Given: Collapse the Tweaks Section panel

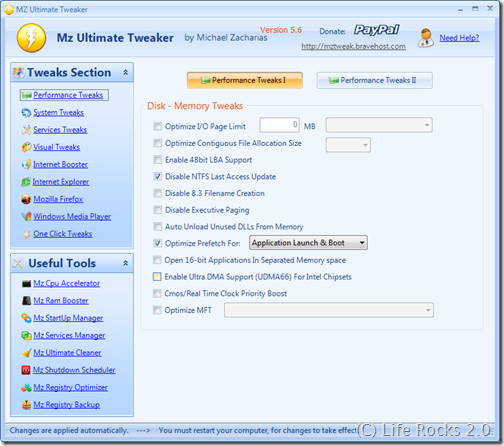Looking at the screenshot, I should click(126, 72).
